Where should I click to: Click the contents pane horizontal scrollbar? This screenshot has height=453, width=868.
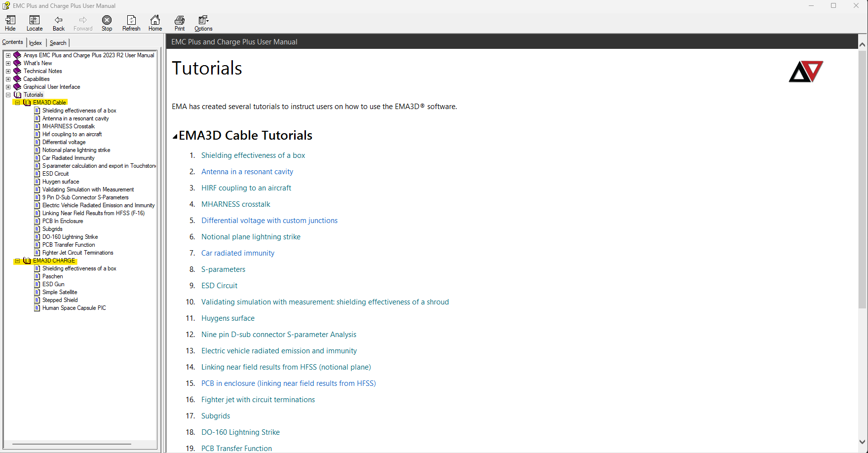72,444
